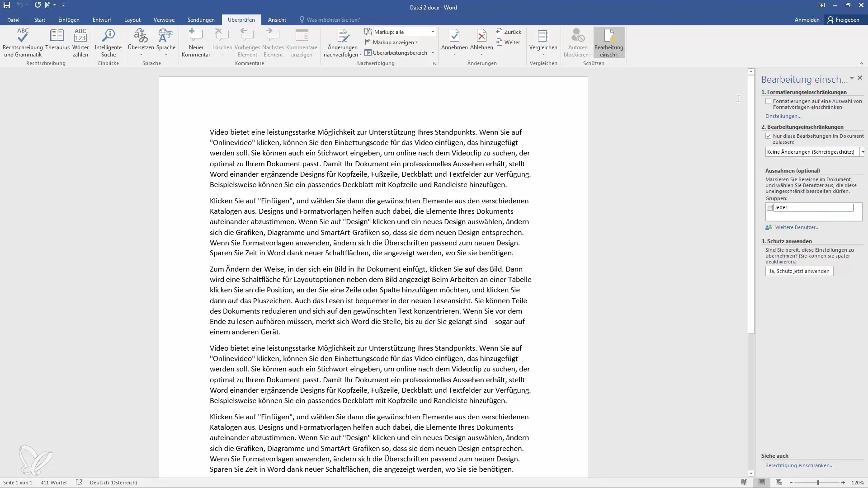Screen dimensions: 868x488
Task: Open Berechtigung einschränken... link
Action: [x=799, y=465]
